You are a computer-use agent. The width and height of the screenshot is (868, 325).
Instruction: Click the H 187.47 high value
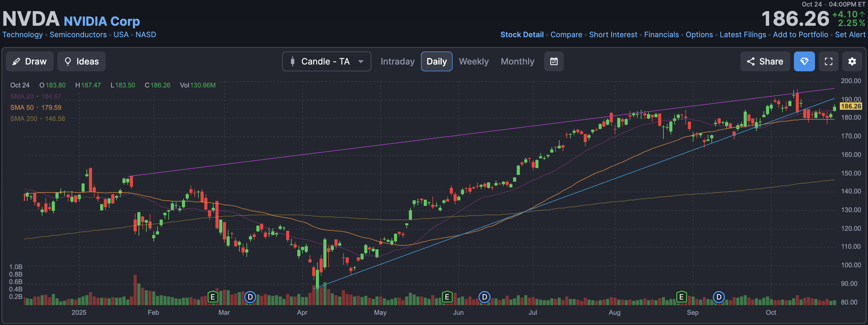pyautogui.click(x=88, y=85)
